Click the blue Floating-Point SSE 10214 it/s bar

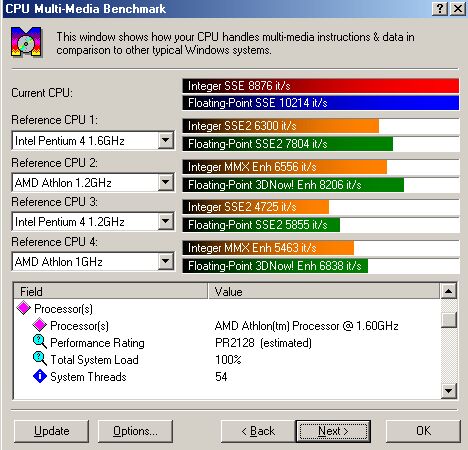pyautogui.click(x=321, y=103)
